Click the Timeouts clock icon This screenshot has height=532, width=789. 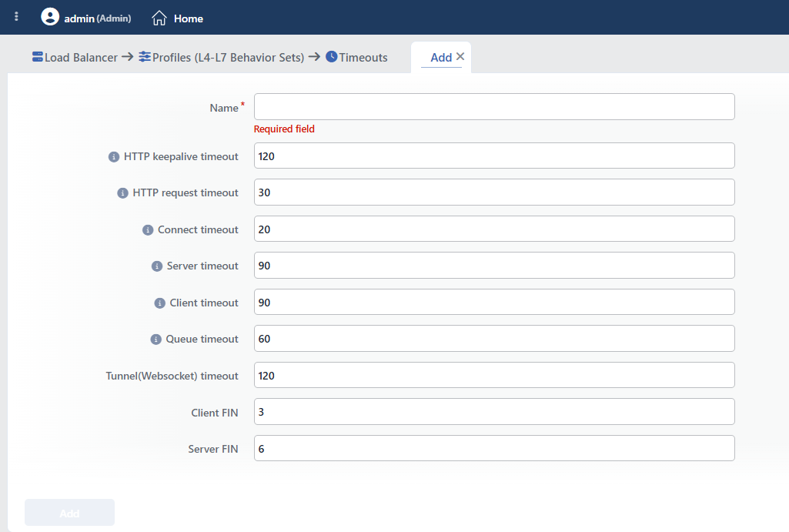(x=332, y=57)
